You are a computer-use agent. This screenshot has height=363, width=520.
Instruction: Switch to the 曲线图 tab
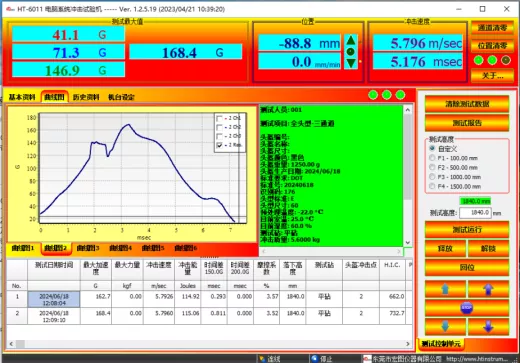tap(55, 97)
